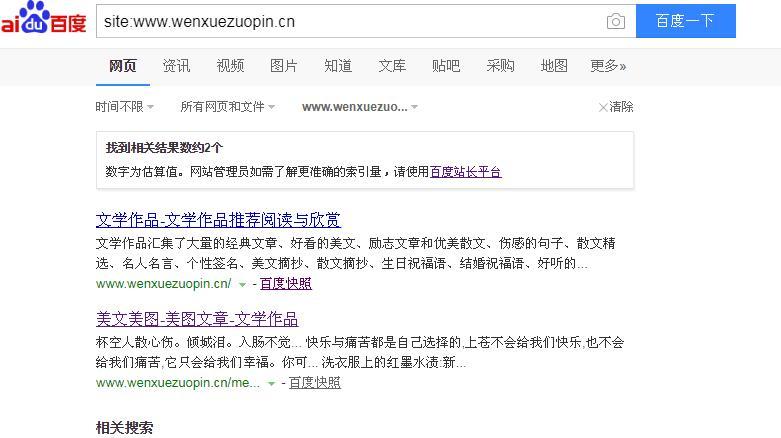Click the www.wenxuezuopin.cn/me... URL
Image resolution: width=781 pixels, height=438 pixels.
[178, 383]
